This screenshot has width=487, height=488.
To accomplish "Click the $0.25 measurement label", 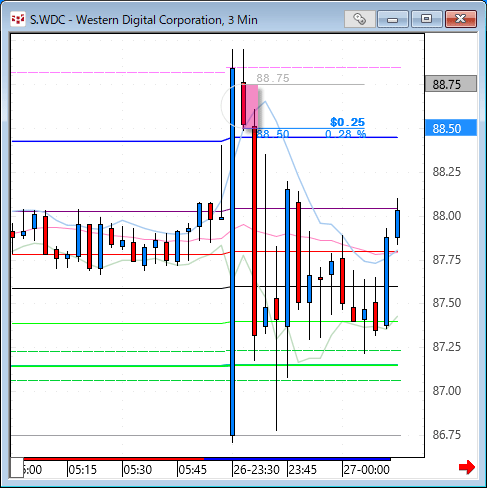I will (x=347, y=122).
